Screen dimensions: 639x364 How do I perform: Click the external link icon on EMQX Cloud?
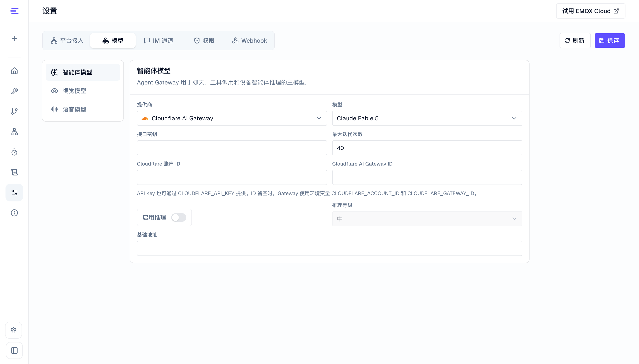(616, 11)
